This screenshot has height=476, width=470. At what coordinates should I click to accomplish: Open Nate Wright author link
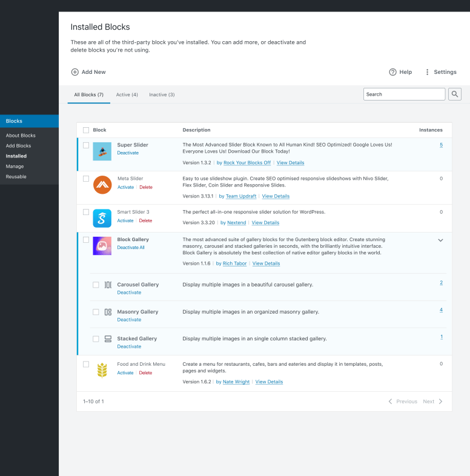[236, 382]
